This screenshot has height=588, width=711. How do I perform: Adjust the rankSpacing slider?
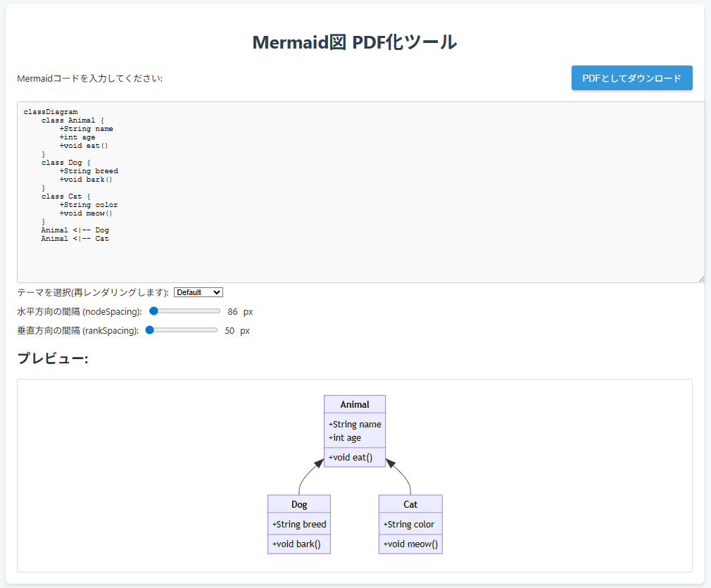[182, 330]
